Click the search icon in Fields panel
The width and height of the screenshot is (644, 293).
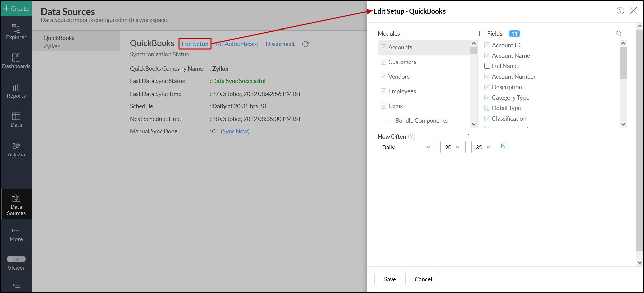(x=619, y=34)
